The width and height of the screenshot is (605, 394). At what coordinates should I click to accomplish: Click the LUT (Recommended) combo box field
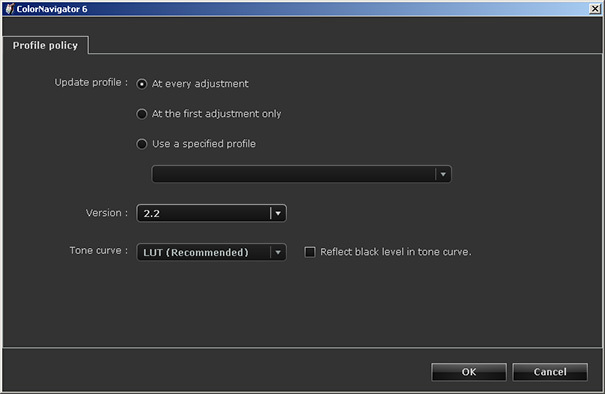pos(211,252)
